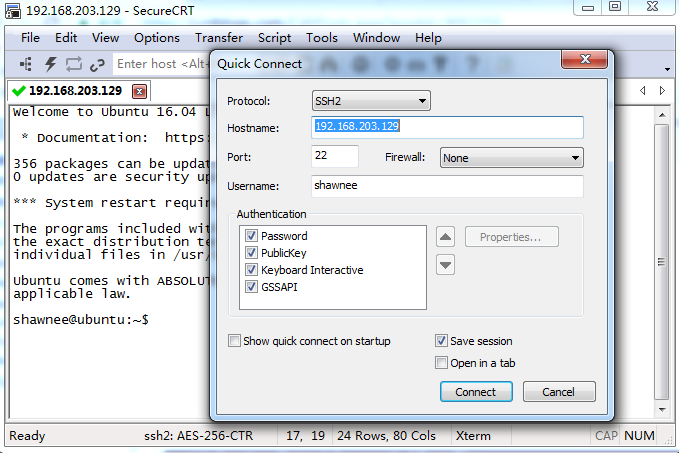Click the SecureCRT application title icon
Screen dimensions: 679x453
[x=13, y=10]
